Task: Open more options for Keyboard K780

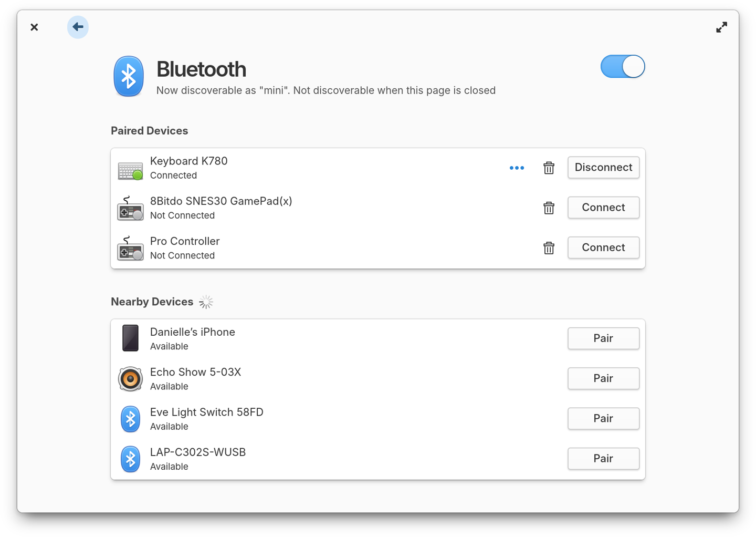Action: (517, 168)
